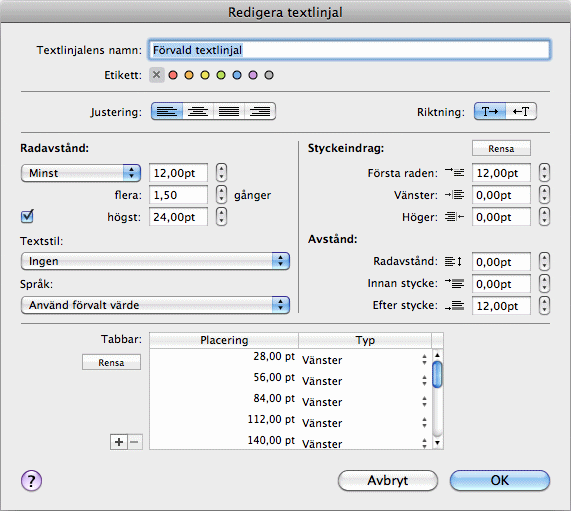Choose blue label color

(237, 75)
